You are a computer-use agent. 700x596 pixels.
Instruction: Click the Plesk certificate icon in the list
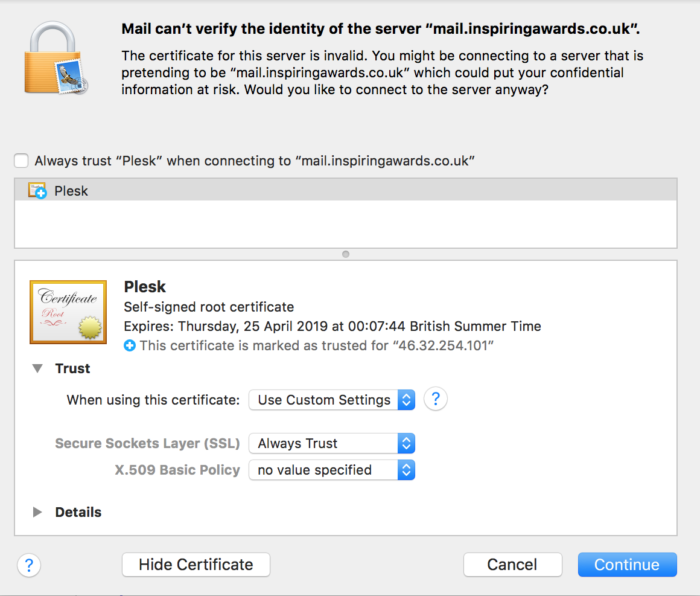click(37, 191)
